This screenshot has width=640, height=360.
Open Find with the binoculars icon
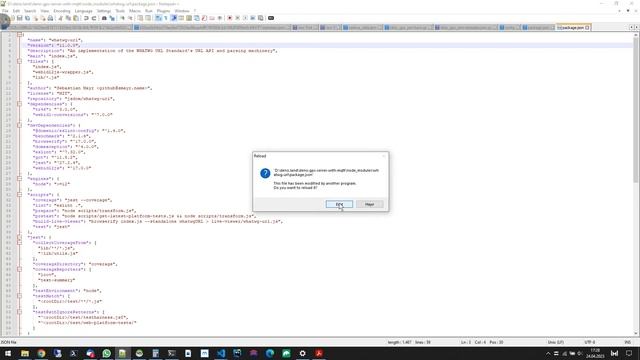pyautogui.click(x=104, y=18)
